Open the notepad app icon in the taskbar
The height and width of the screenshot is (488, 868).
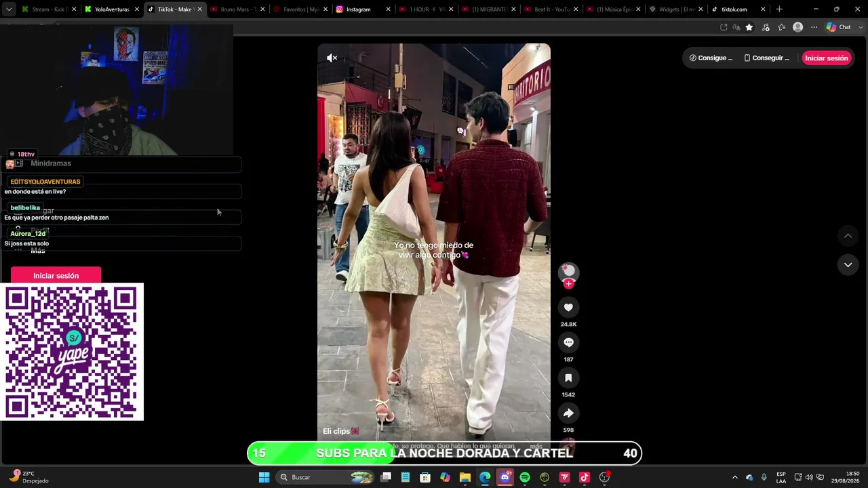406,477
